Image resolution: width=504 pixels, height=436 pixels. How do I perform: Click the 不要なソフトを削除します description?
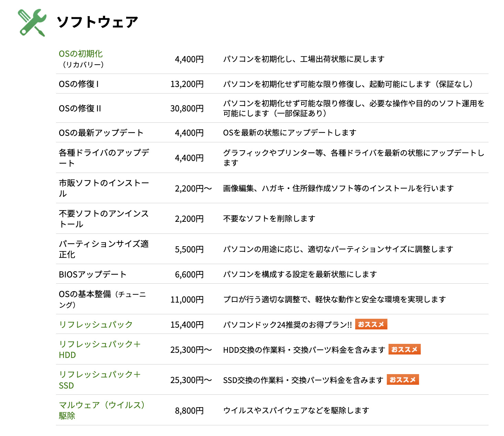click(x=269, y=219)
